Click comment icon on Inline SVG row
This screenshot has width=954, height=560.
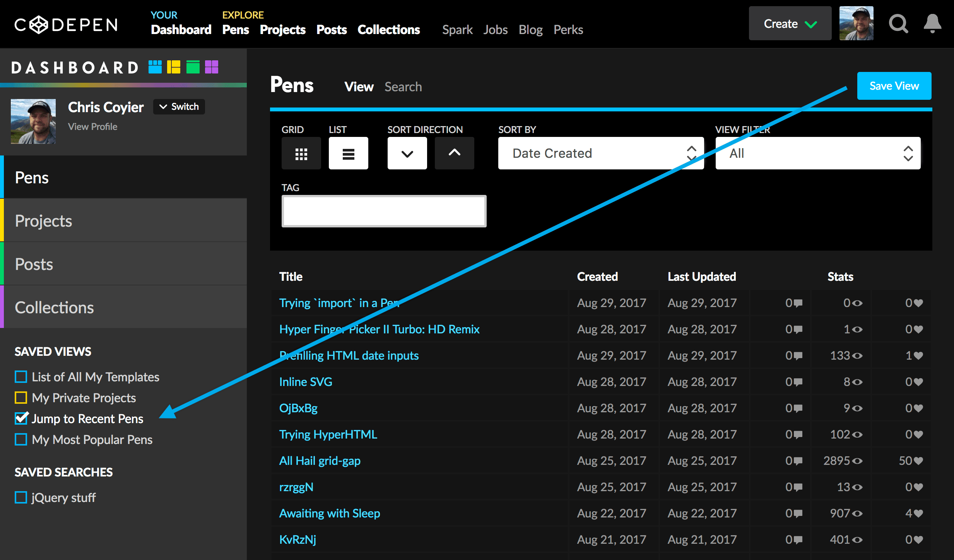pyautogui.click(x=798, y=382)
